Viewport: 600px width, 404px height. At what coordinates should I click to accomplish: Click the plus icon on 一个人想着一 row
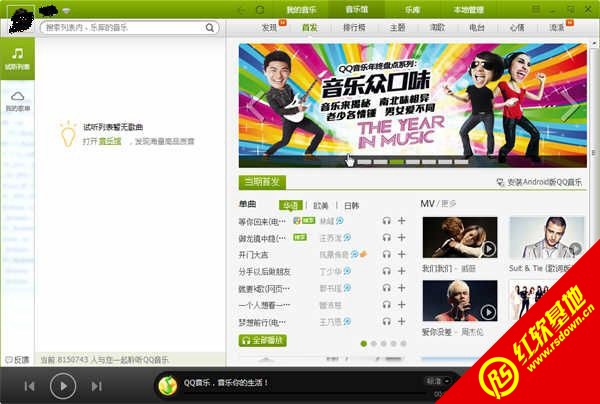click(x=401, y=305)
